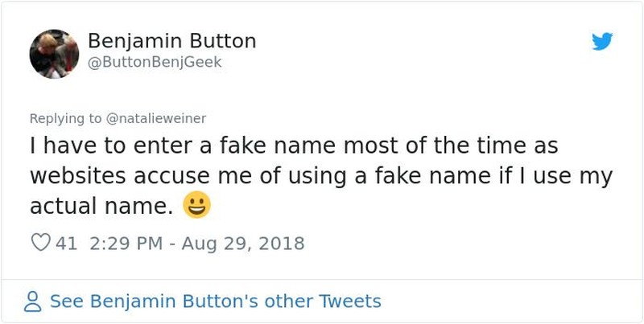Click the word "Tweets" in the footer link
This screenshot has height=324, width=644.
click(x=349, y=301)
